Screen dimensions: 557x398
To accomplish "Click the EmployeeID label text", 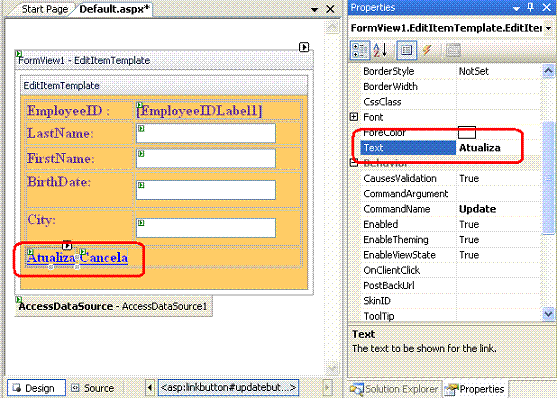I will 68,111.
